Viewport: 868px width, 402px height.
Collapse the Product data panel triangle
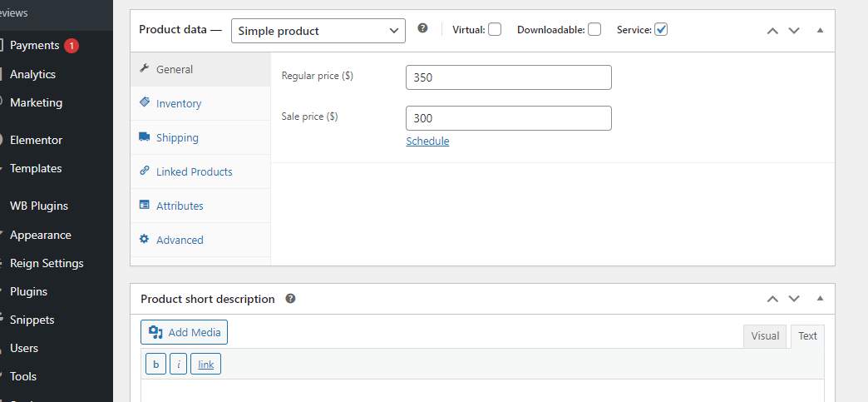tap(821, 31)
